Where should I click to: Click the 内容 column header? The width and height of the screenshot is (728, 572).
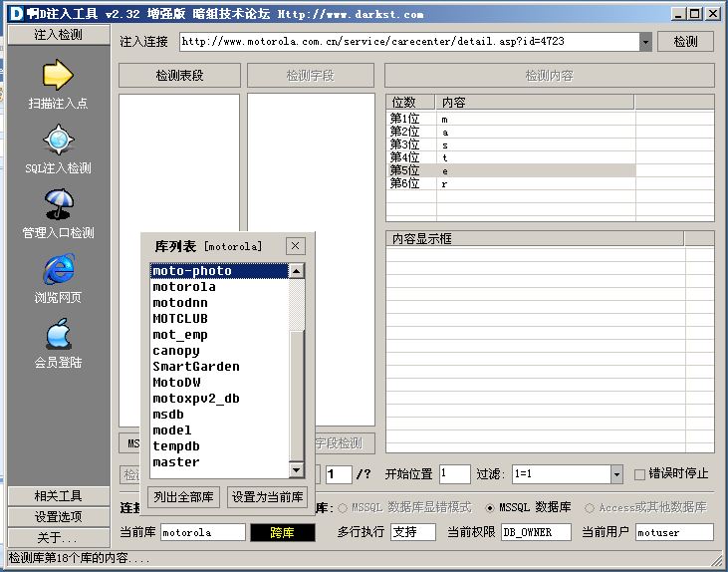point(535,103)
